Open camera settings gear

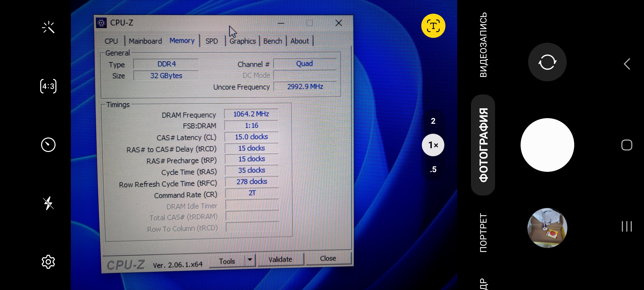tap(48, 262)
